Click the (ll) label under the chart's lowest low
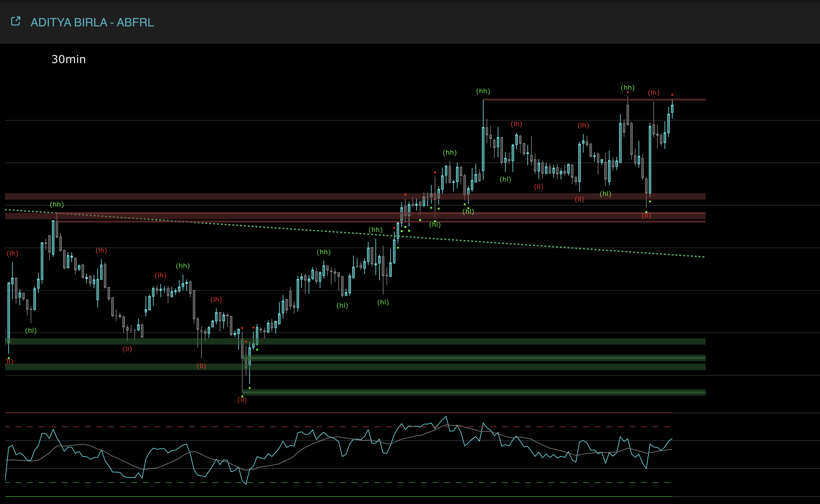The height and width of the screenshot is (504, 820). (242, 400)
